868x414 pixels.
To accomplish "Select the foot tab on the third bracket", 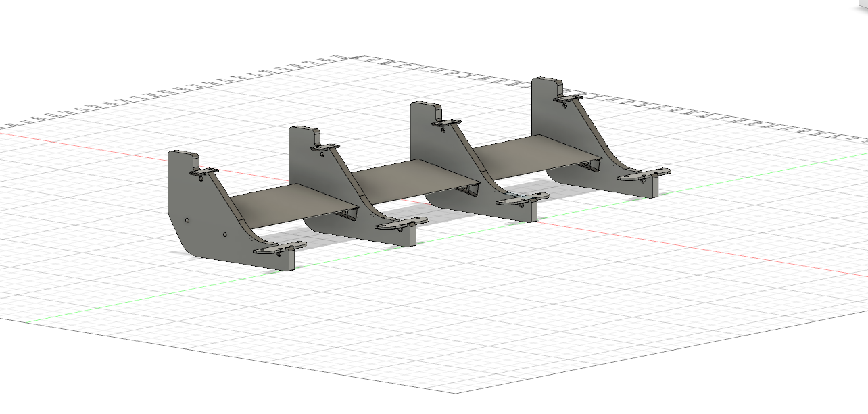I will (x=523, y=200).
